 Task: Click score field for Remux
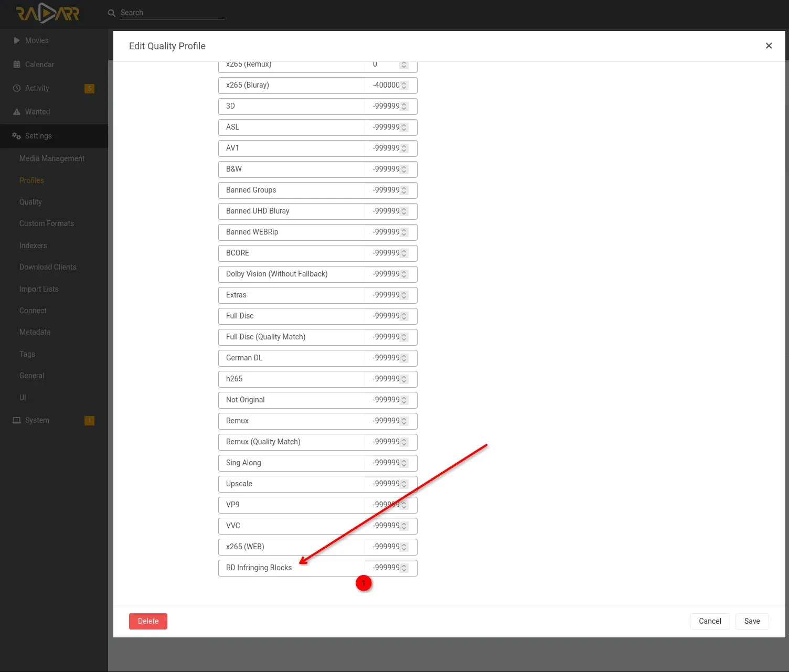[x=391, y=421]
